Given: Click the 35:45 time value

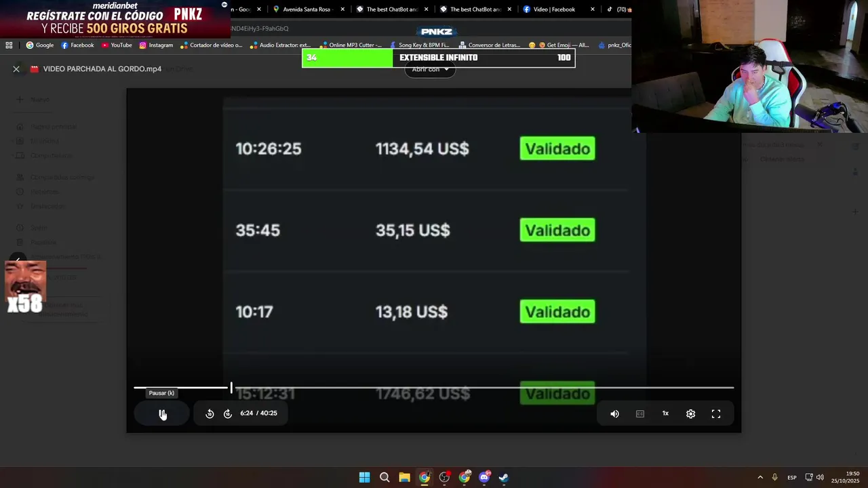Looking at the screenshot, I should pyautogui.click(x=258, y=230).
